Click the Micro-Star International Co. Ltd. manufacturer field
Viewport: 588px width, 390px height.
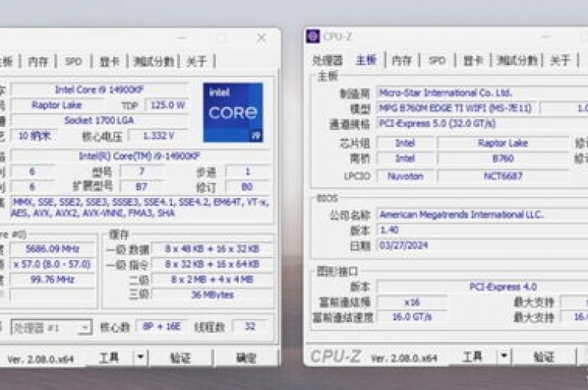(482, 93)
